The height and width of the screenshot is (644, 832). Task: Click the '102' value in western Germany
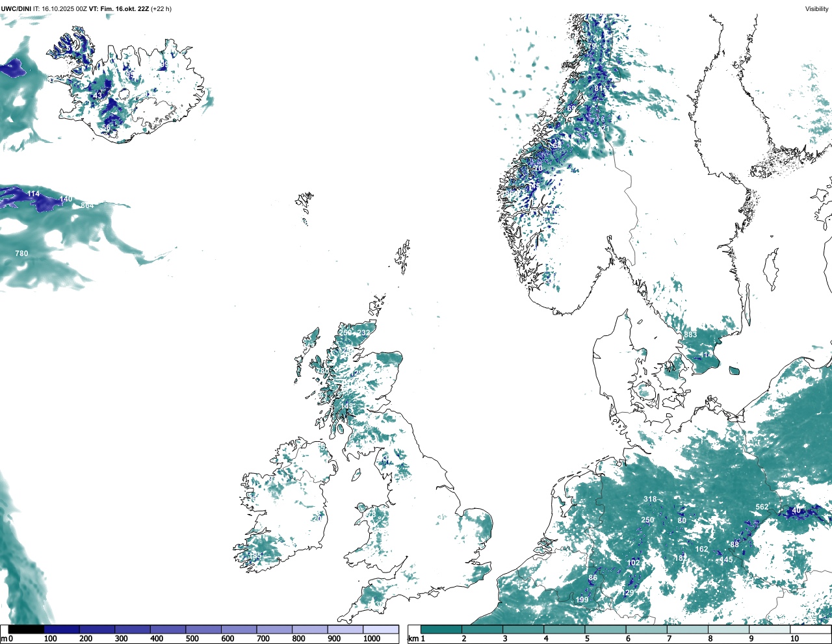(633, 563)
